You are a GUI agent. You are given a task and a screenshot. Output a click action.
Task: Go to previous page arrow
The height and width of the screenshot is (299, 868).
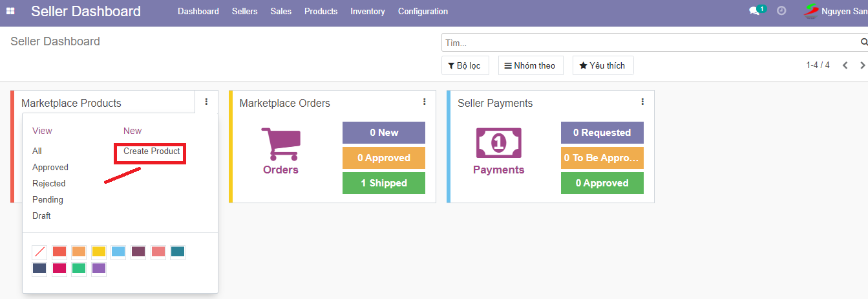pyautogui.click(x=845, y=65)
